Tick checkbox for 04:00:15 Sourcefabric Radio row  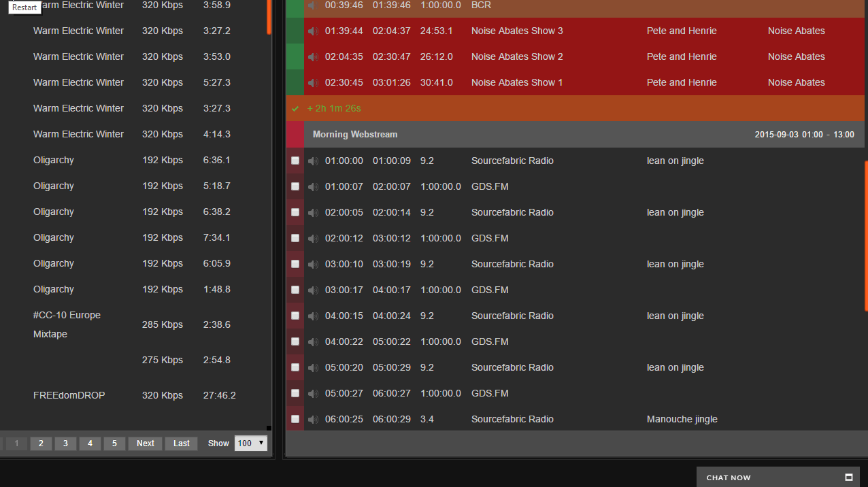click(x=295, y=316)
